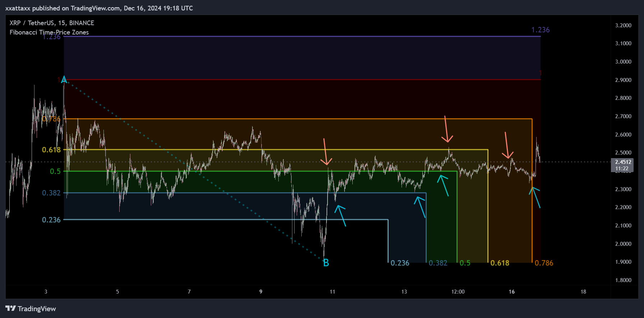Click the 1.236 label at the upper right
Image resolution: width=644 pixels, height=318 pixels.
tap(540, 30)
